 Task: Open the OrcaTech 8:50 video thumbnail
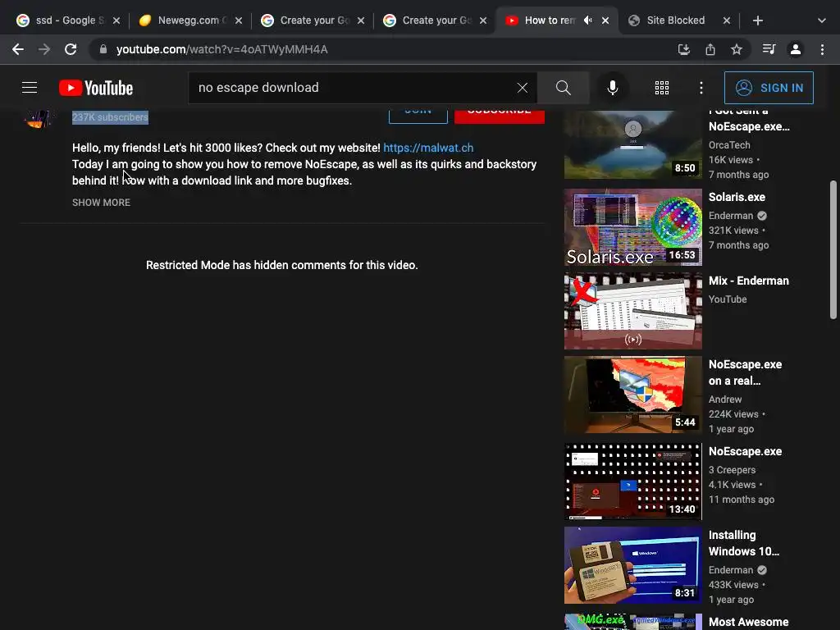[x=632, y=144]
